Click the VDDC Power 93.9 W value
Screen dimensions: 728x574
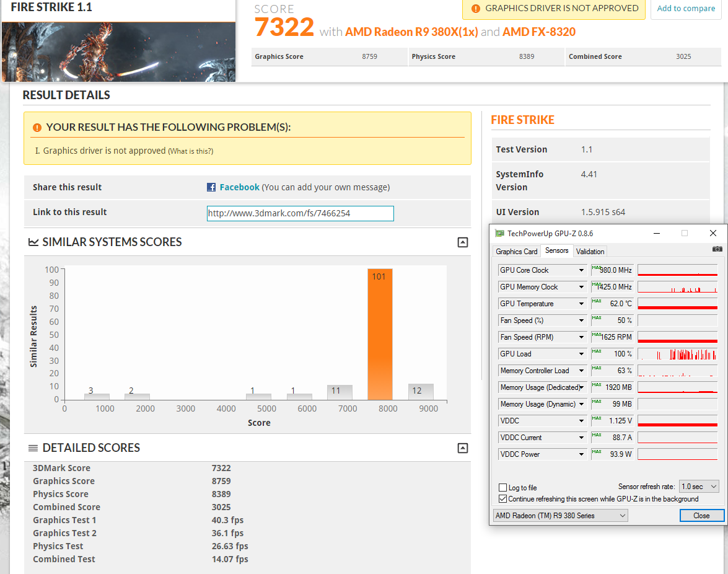pyautogui.click(x=612, y=454)
